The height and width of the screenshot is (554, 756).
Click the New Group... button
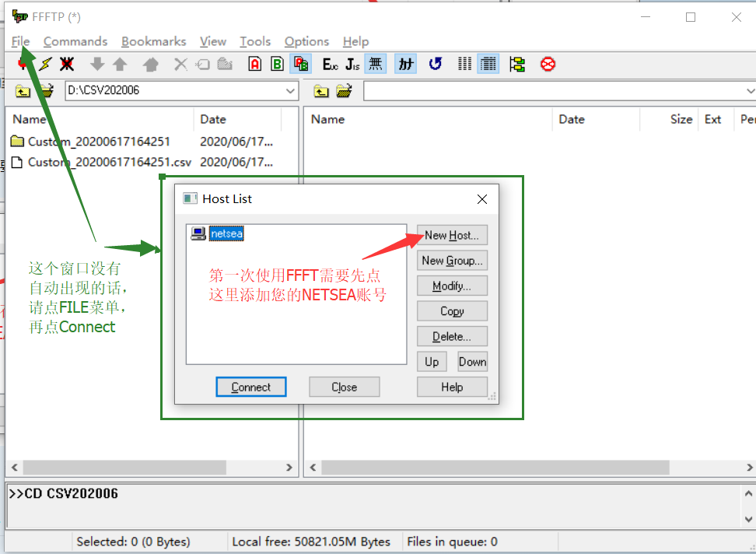click(452, 261)
